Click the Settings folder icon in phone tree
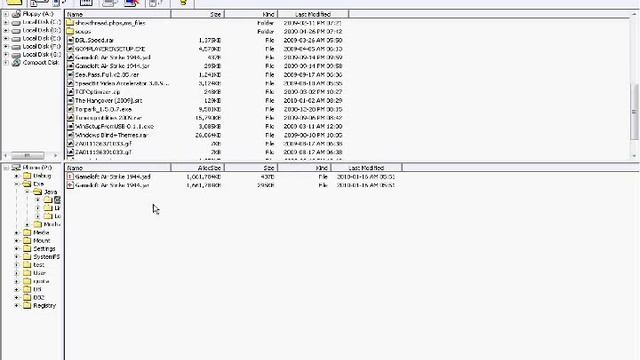Viewport: 640px width, 360px height. click(27, 249)
